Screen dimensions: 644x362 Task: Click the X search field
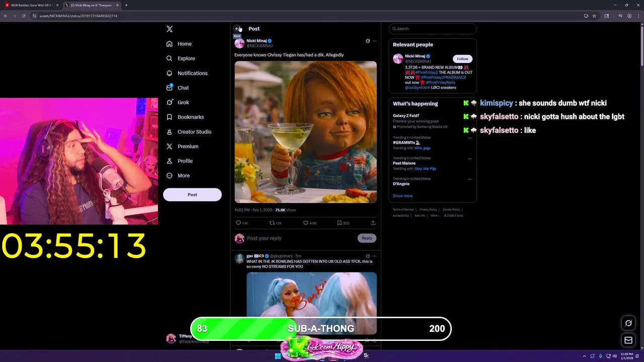coord(433,29)
